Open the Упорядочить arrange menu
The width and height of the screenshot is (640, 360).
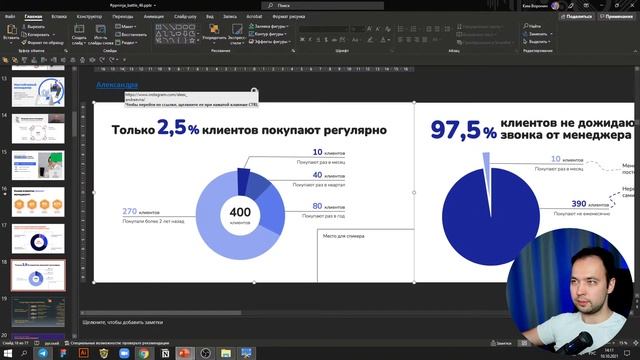click(x=214, y=33)
